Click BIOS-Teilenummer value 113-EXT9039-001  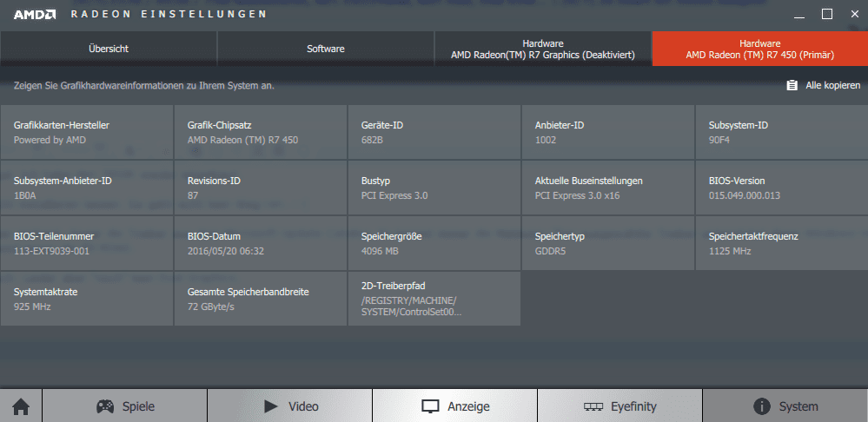tap(51, 251)
